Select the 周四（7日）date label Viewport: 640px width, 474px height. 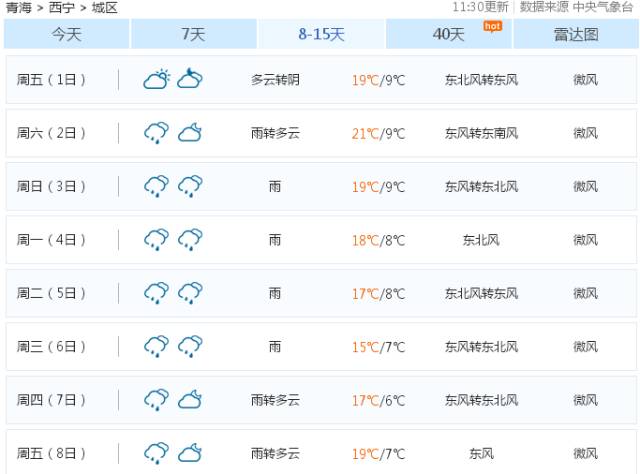click(51, 401)
